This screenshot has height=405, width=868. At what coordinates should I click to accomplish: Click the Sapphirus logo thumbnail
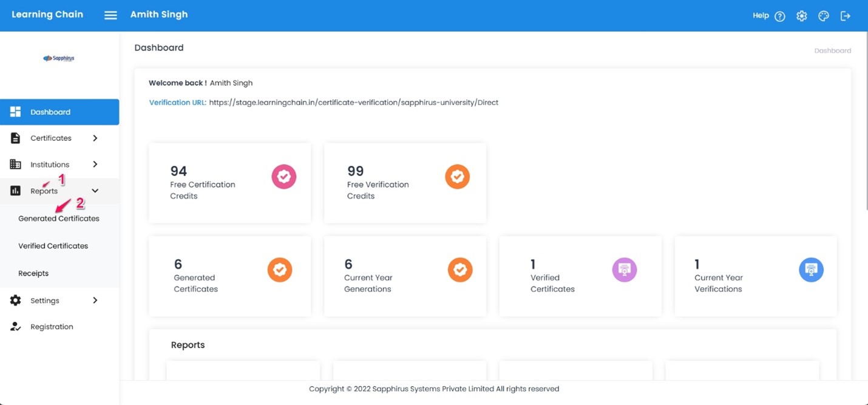(59, 58)
